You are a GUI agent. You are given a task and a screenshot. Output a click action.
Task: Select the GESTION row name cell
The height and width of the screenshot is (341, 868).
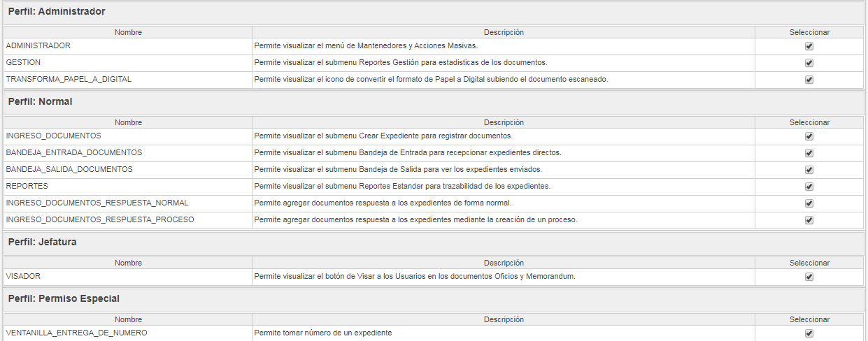[128, 63]
